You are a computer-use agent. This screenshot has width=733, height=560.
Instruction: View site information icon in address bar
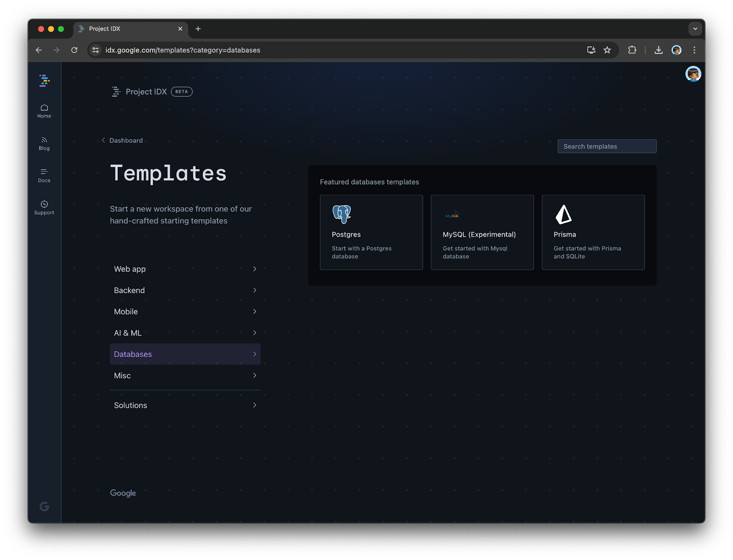[96, 50]
